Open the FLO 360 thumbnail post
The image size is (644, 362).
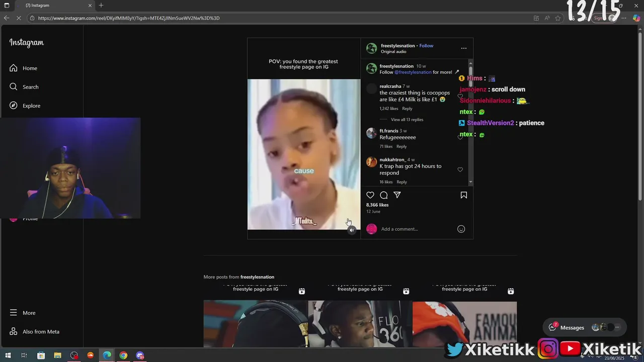pyautogui.click(x=360, y=317)
